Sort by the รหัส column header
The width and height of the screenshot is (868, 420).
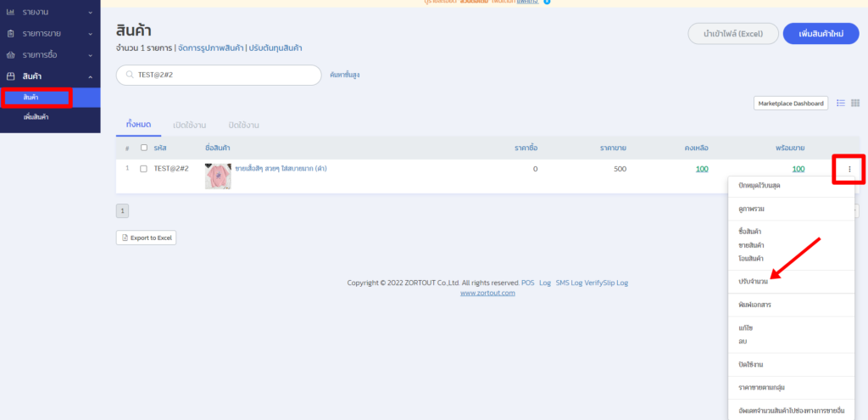pyautogui.click(x=160, y=148)
